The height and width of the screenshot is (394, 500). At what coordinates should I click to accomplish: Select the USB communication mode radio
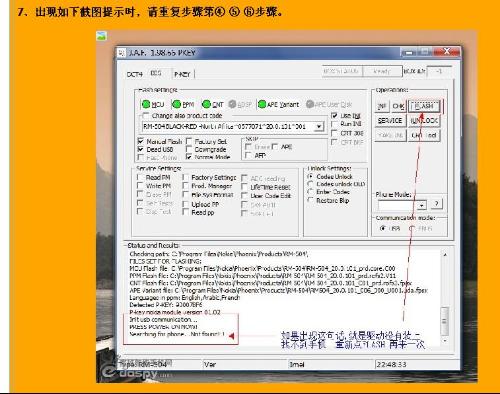pyautogui.click(x=383, y=228)
